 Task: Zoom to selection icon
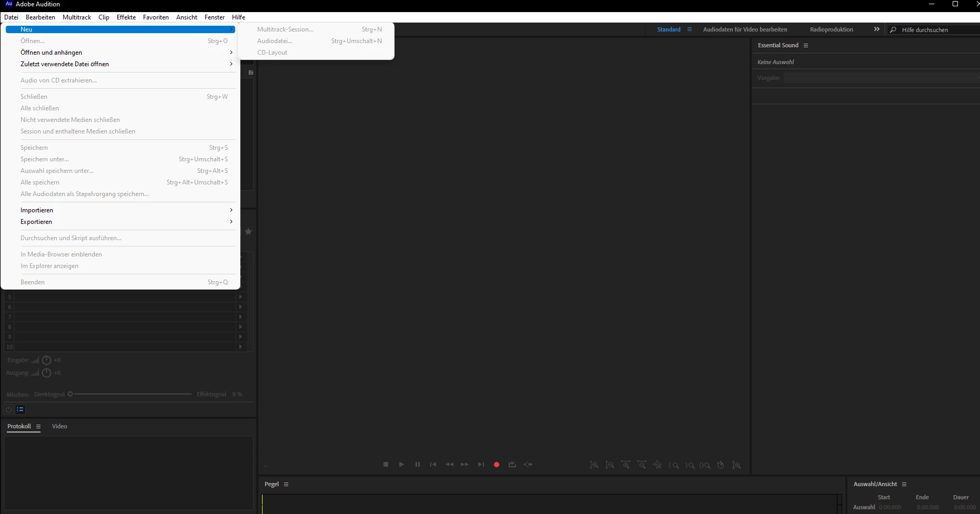(x=705, y=465)
